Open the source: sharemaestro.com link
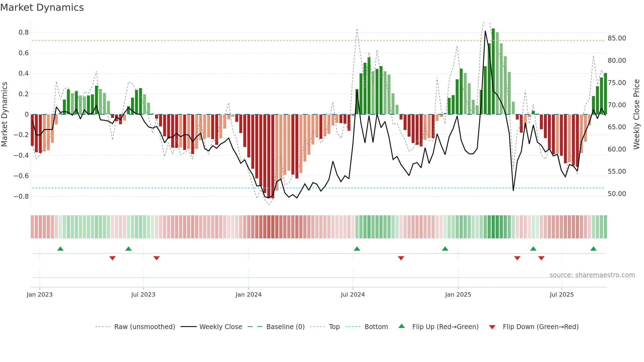 592,275
